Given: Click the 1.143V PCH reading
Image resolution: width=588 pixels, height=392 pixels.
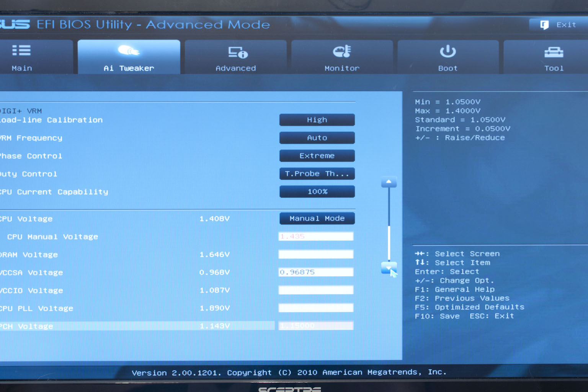Looking at the screenshot, I should click(x=214, y=326).
